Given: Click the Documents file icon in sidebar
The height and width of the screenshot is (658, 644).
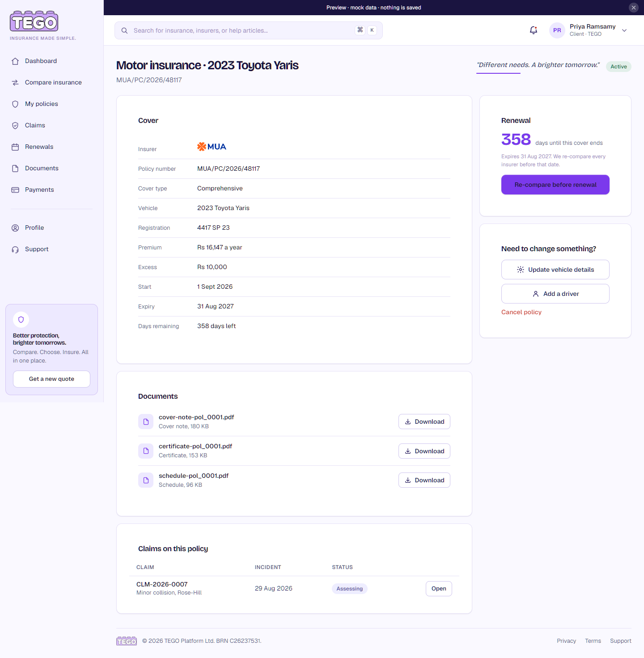Looking at the screenshot, I should (x=15, y=169).
